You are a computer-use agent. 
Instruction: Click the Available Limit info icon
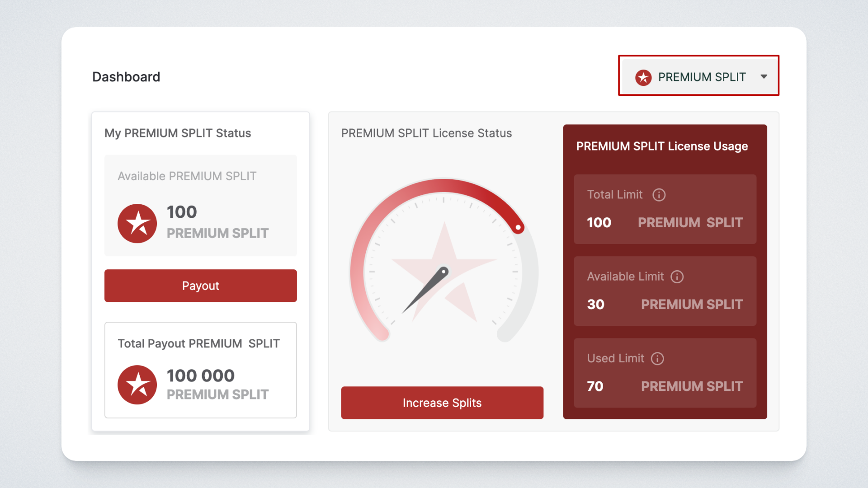pos(677,277)
